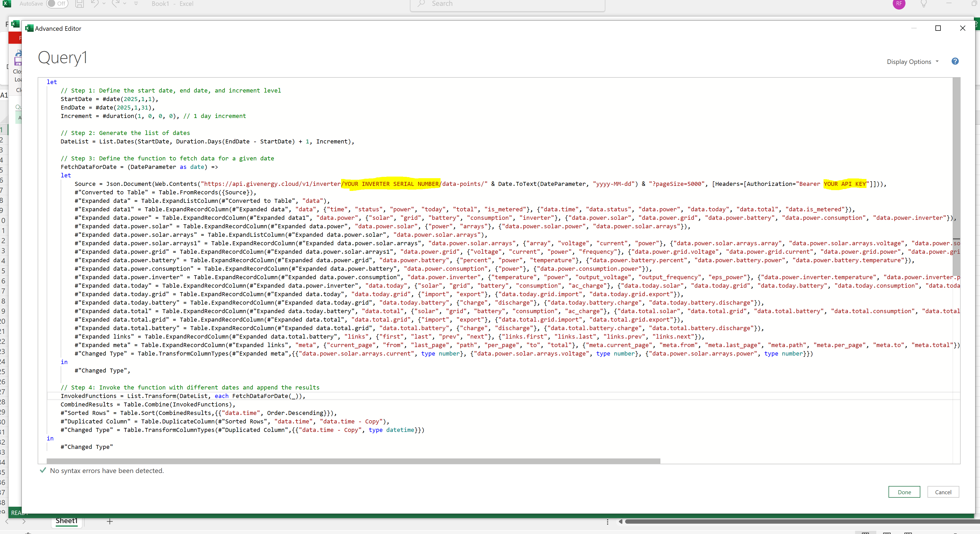Click the 'Increment = #duration' line
Viewport: 980px width, 534px height.
(153, 116)
